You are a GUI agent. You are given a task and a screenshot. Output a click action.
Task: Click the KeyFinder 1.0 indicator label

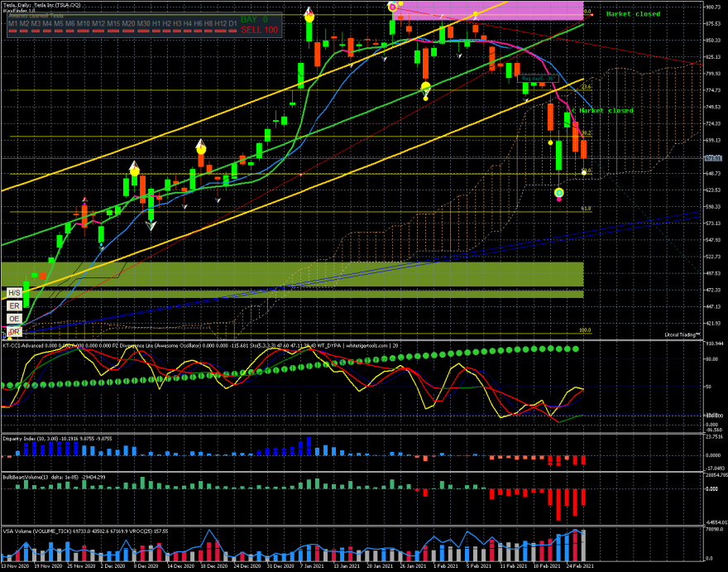(19, 10)
